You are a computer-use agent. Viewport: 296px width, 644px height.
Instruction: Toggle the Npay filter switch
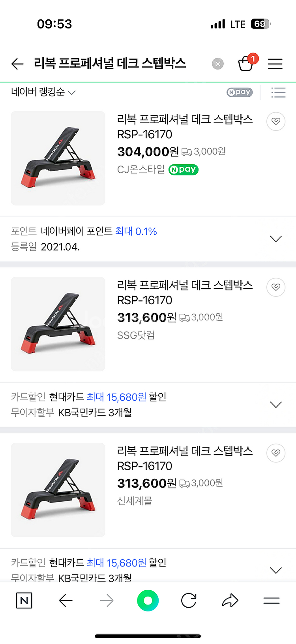pos(240,92)
